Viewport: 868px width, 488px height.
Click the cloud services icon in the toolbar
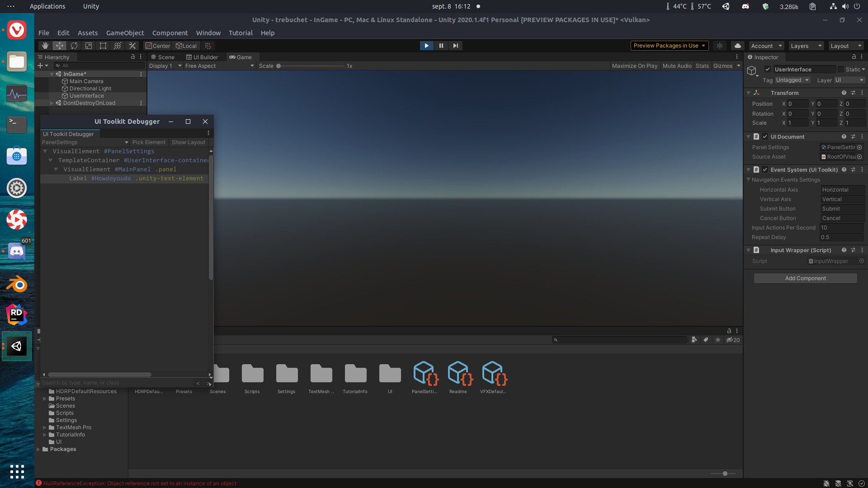pos(737,46)
